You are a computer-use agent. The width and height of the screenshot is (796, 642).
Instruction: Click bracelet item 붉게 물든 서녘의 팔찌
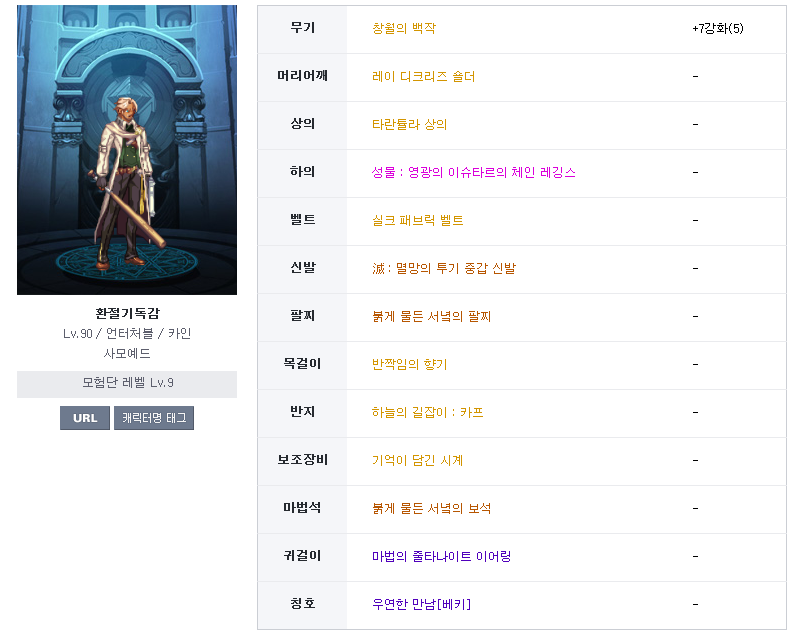click(431, 317)
